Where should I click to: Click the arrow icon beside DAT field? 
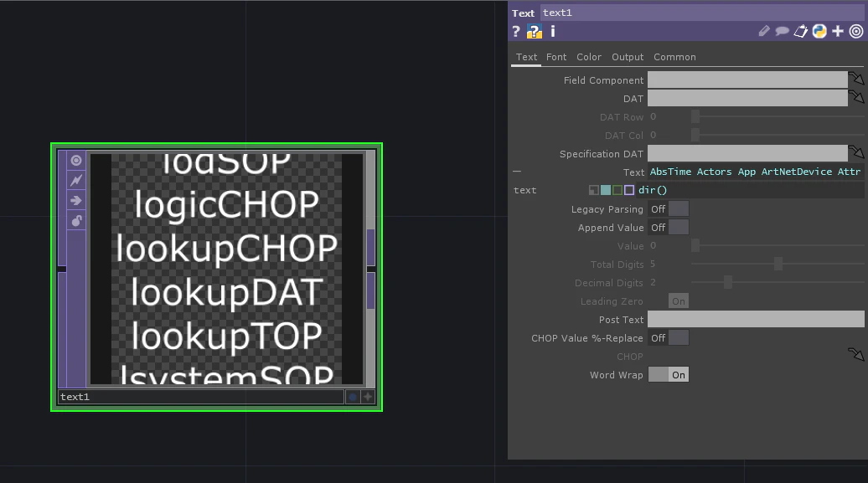856,98
